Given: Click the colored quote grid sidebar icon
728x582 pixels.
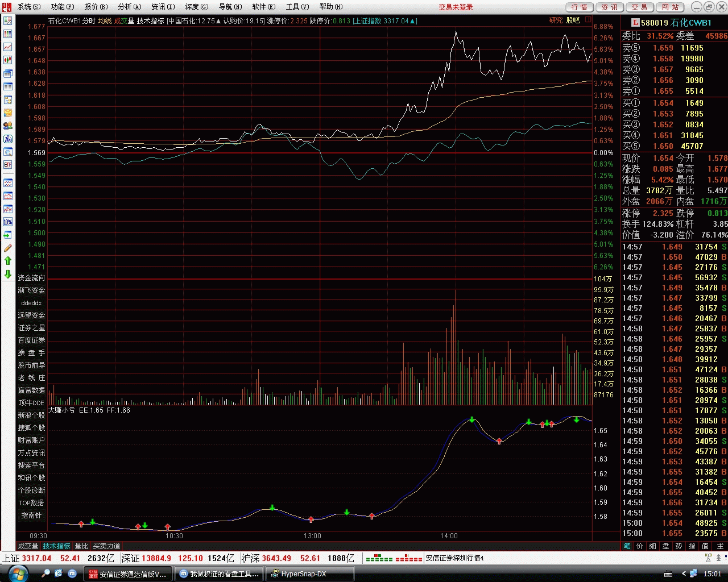Looking at the screenshot, I should click(x=7, y=34).
